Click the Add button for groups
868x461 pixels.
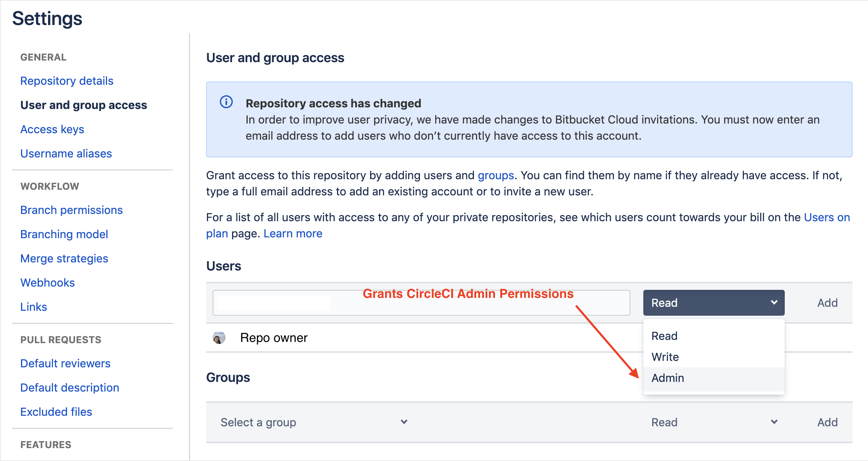827,422
